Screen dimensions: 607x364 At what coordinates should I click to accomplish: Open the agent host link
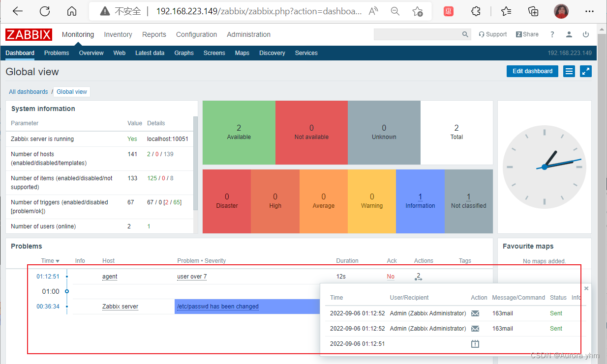click(110, 277)
